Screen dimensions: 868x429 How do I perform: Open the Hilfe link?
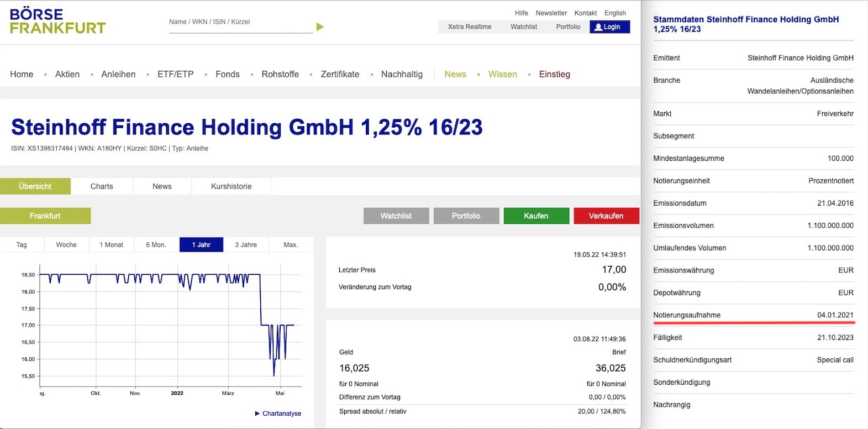tap(522, 13)
